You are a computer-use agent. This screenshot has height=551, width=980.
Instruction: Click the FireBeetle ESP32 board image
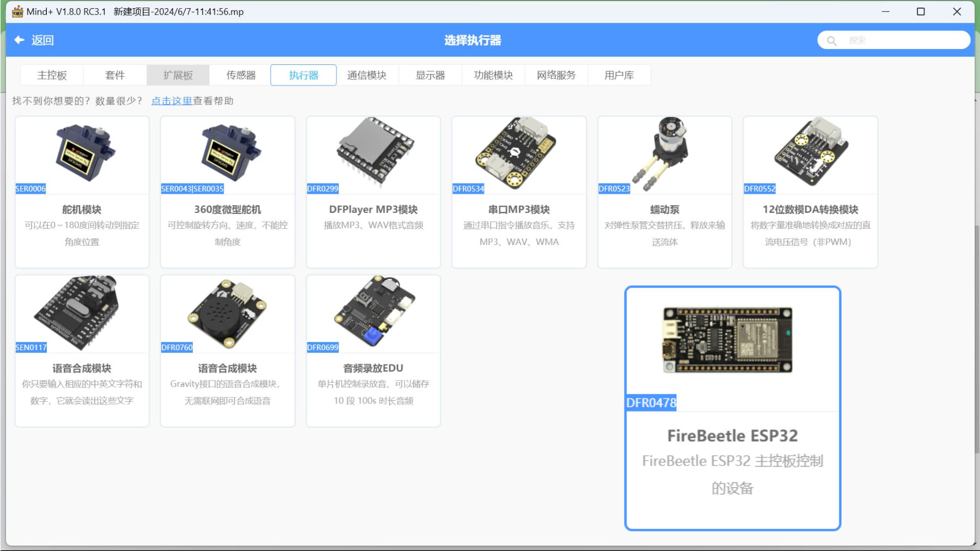pos(727,340)
